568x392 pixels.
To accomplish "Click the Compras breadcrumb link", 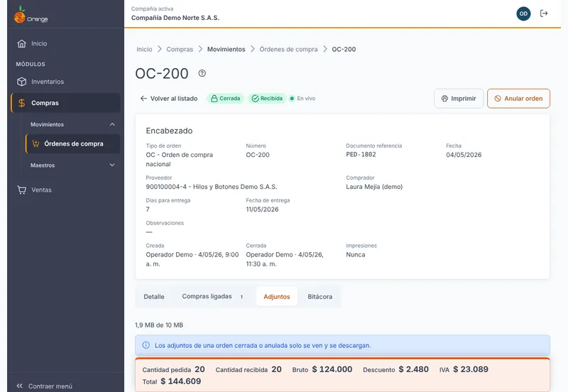I will click(x=180, y=49).
